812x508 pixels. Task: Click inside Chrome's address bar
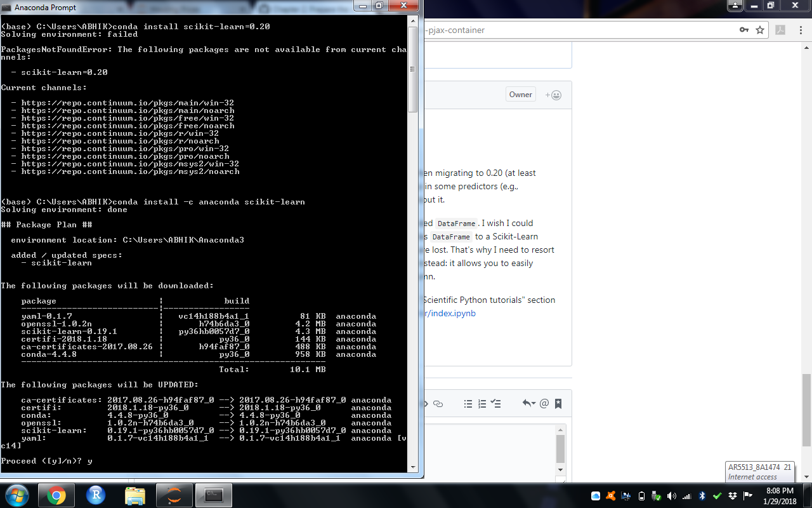571,30
